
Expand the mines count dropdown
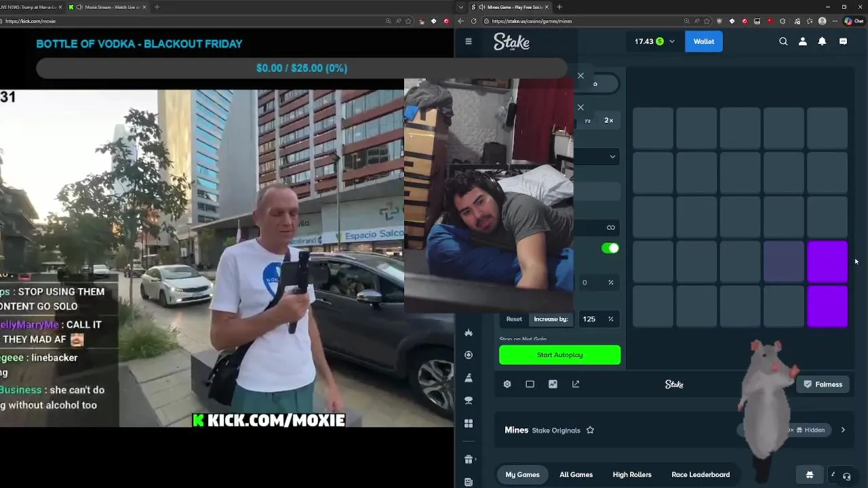[x=597, y=157]
